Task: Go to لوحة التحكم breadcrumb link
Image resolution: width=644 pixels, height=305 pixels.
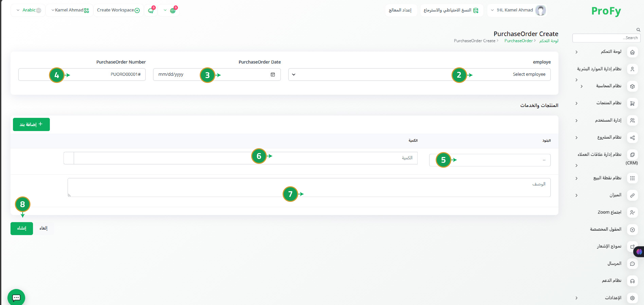Action: coord(549,41)
